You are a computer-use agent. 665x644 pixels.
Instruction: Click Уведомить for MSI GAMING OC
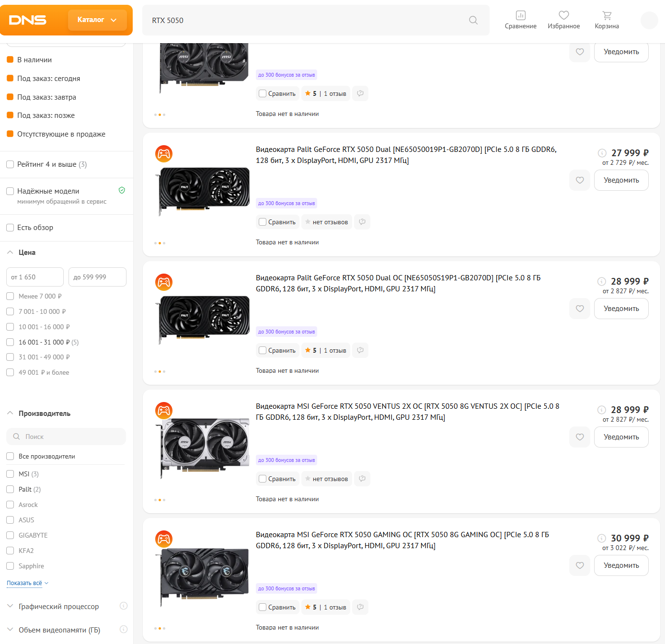pyautogui.click(x=621, y=565)
